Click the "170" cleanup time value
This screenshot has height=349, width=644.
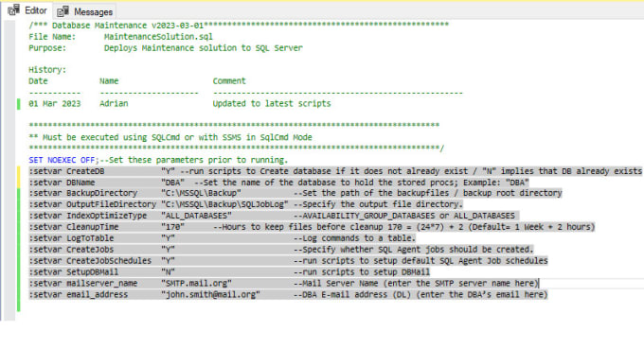(x=172, y=227)
